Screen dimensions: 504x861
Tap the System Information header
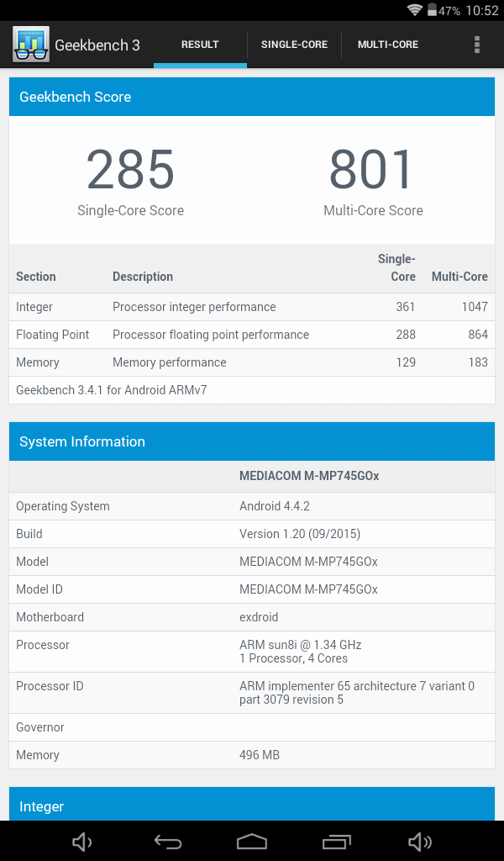(252, 441)
